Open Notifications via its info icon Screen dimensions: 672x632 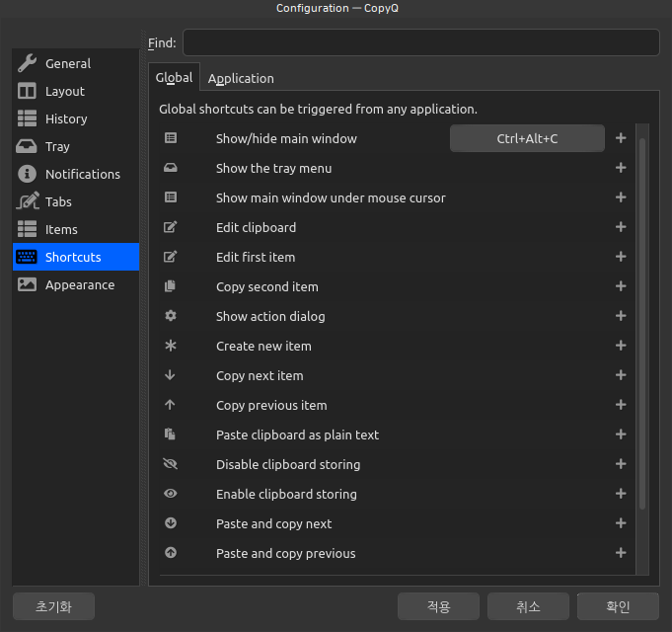click(27, 174)
